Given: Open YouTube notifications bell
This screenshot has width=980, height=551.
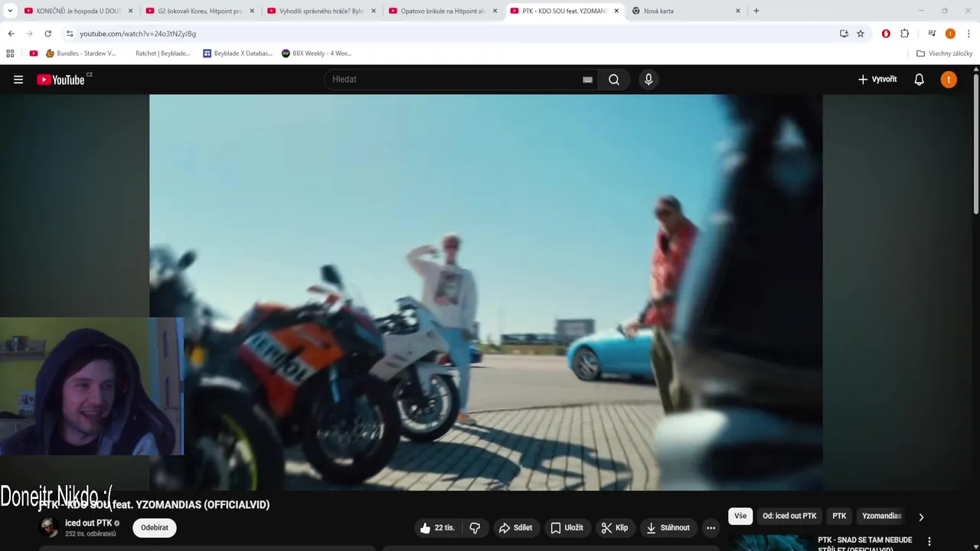Looking at the screenshot, I should pyautogui.click(x=920, y=80).
